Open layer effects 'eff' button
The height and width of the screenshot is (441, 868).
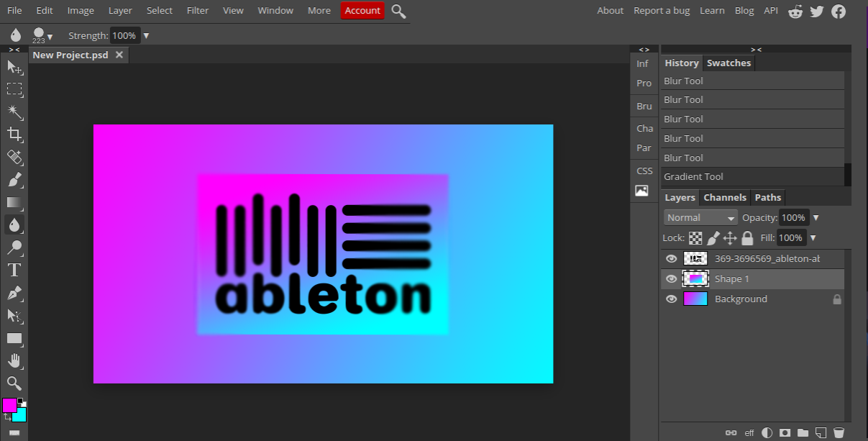point(749,432)
